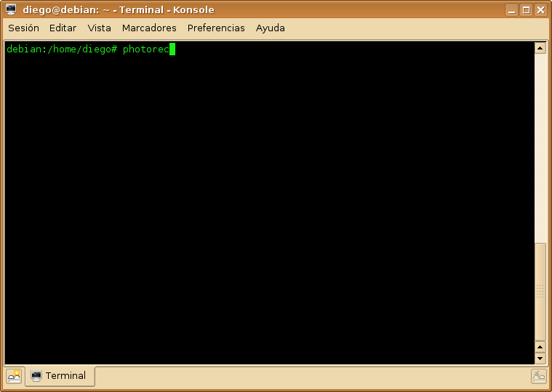Maximize the Konsole window
The width and height of the screenshot is (552, 392).
pyautogui.click(x=527, y=10)
